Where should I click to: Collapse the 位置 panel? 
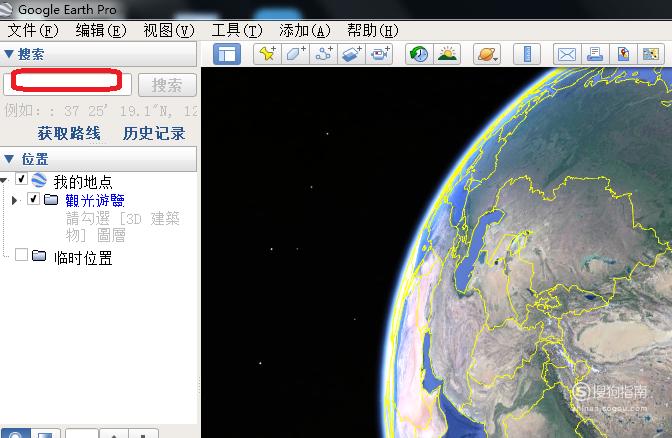tap(9, 159)
